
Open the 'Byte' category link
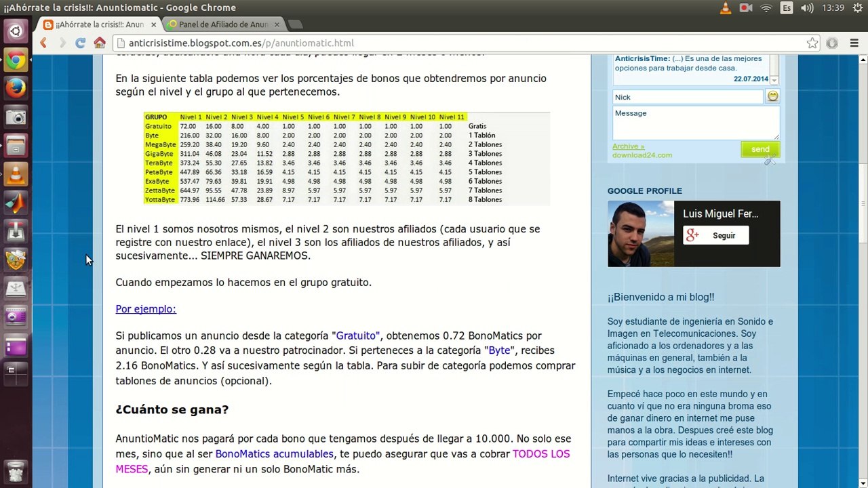[x=500, y=350]
